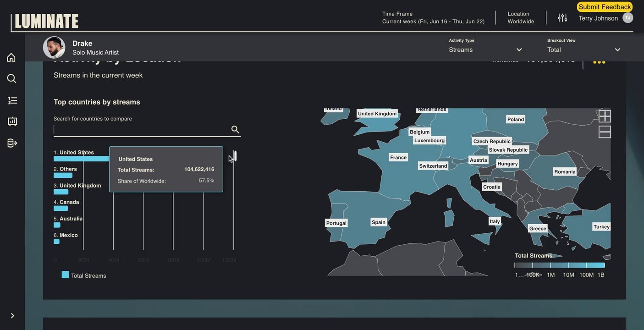
Task: Click the Spain label on the map
Action: pyautogui.click(x=379, y=222)
